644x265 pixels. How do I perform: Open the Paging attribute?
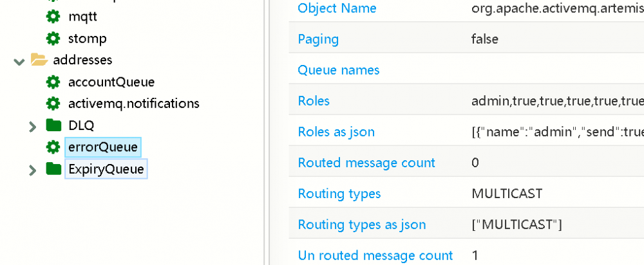318,39
